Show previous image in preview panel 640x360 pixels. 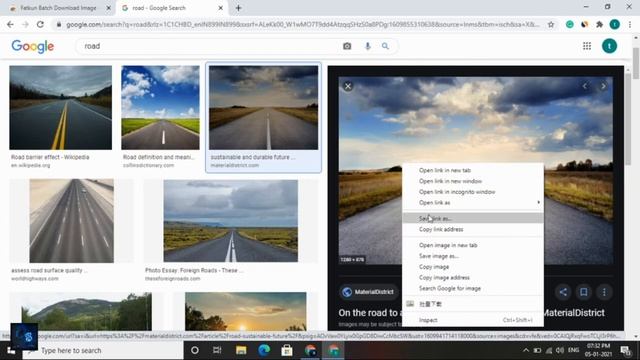[x=585, y=86]
